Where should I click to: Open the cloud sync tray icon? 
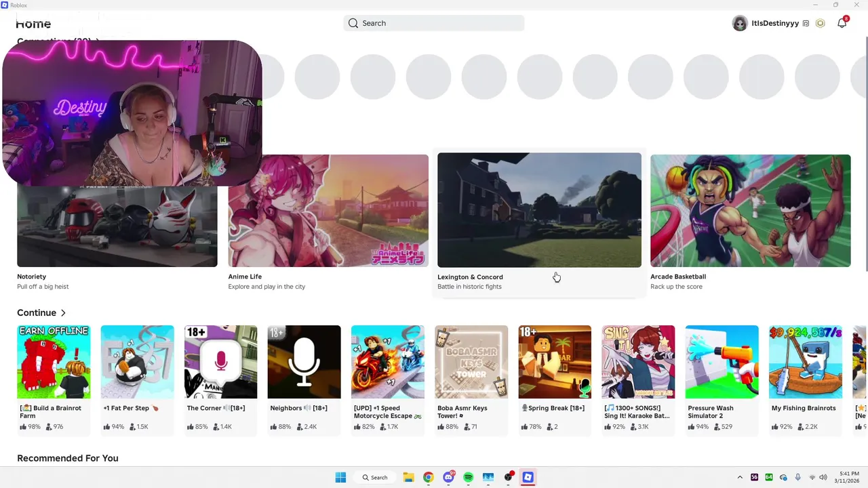click(783, 477)
